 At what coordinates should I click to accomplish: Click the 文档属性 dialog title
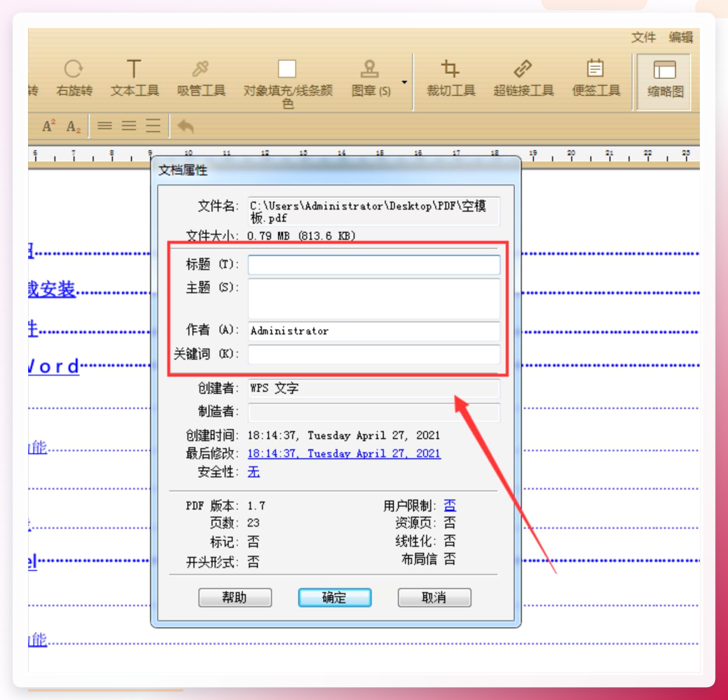click(x=183, y=170)
